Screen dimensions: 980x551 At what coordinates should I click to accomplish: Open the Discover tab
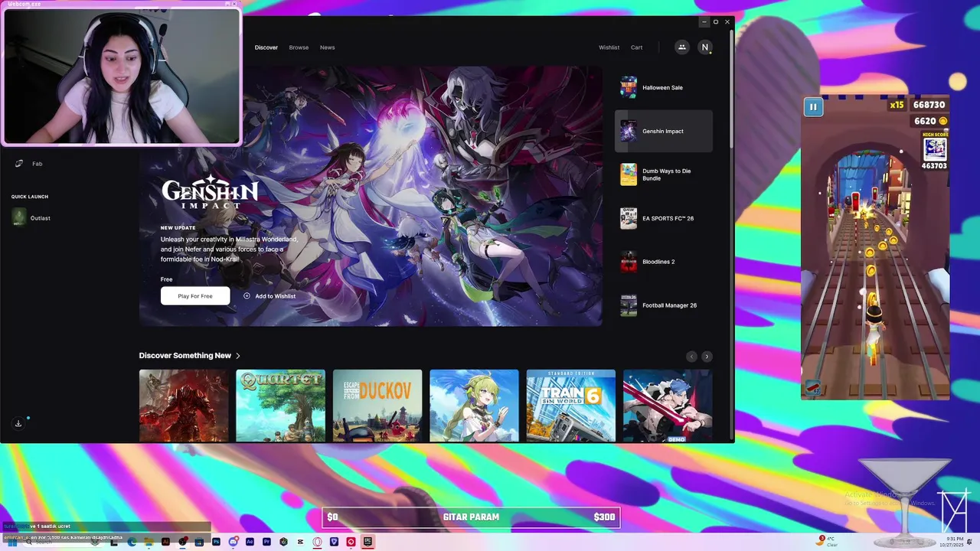click(x=266, y=47)
